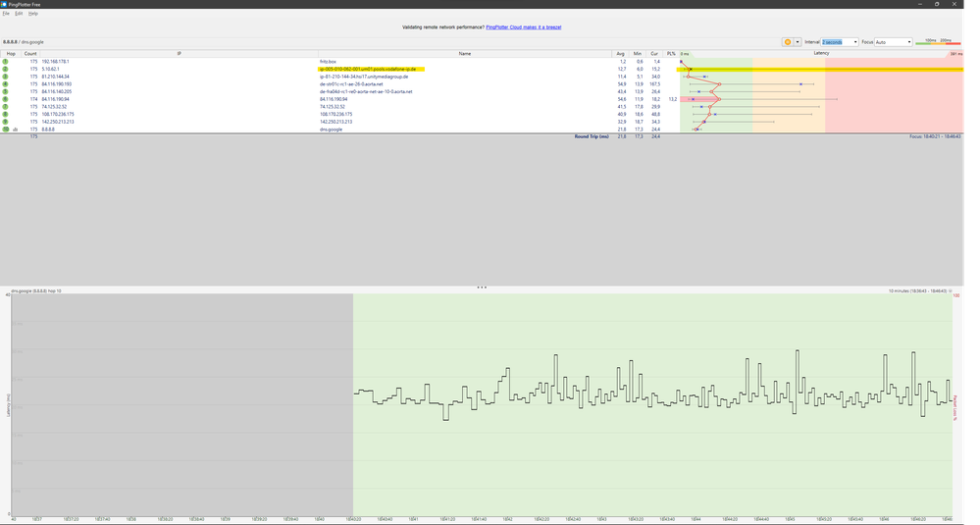Open the Help menu
980x525 pixels.
click(x=32, y=13)
